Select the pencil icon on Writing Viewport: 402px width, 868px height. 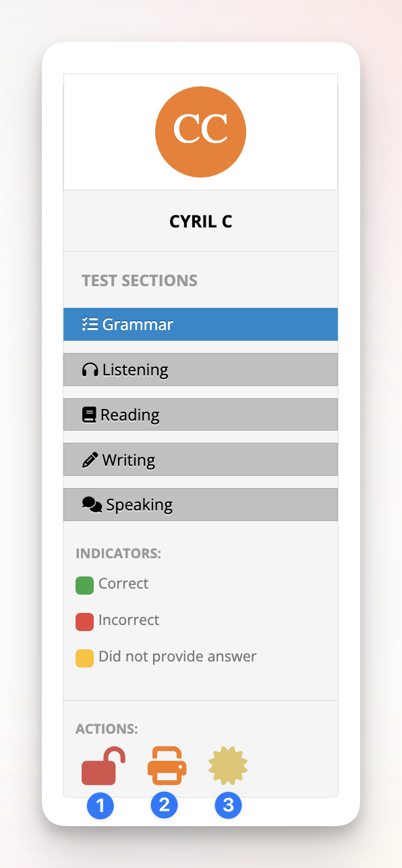click(90, 460)
